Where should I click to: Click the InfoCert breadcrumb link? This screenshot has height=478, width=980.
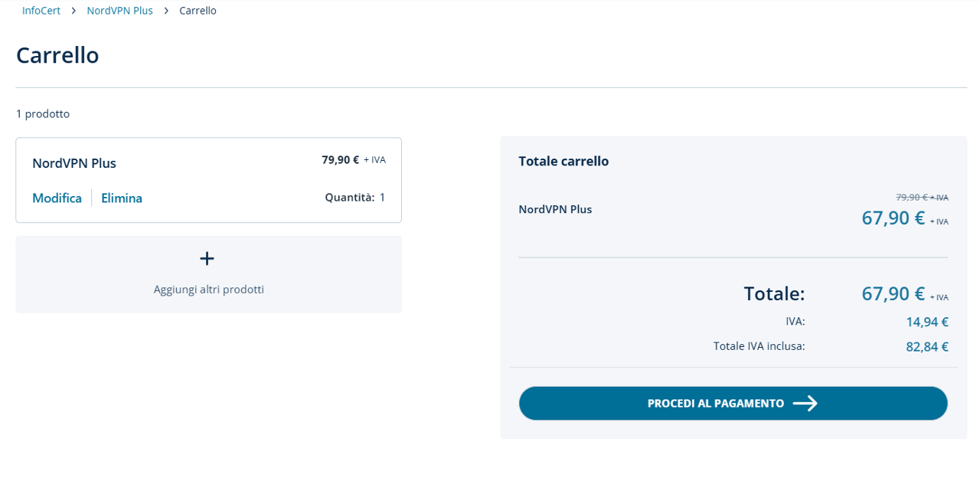(41, 11)
